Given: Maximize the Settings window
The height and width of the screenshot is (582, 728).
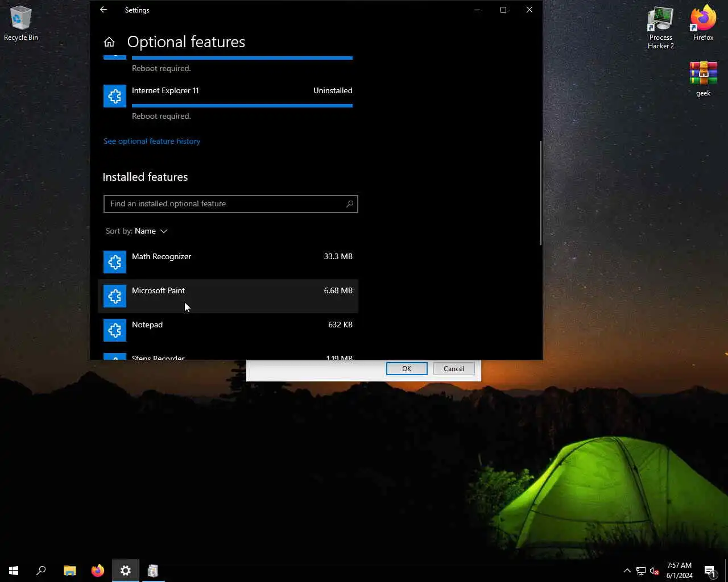Looking at the screenshot, I should [x=503, y=10].
